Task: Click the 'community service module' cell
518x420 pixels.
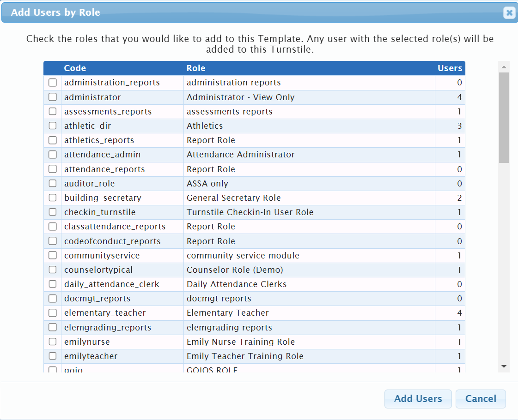Action: coord(309,255)
